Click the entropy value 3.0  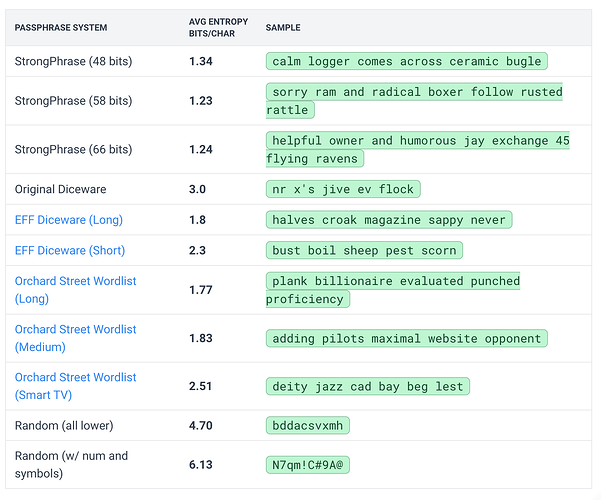[x=197, y=189]
